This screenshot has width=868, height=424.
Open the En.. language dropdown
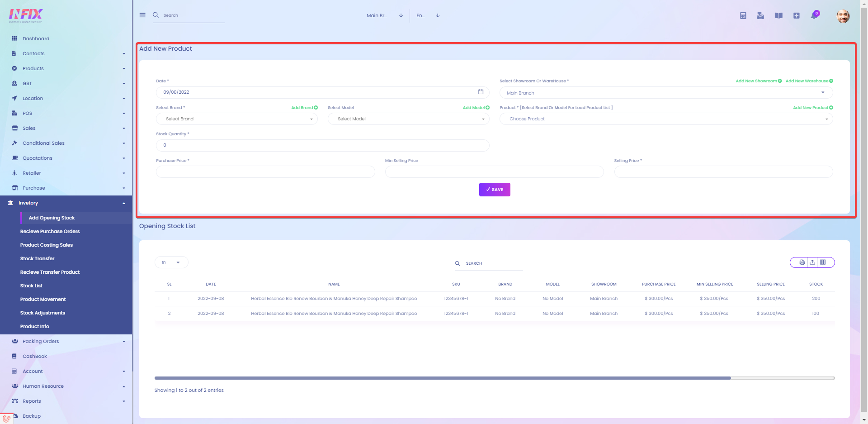[x=428, y=15]
